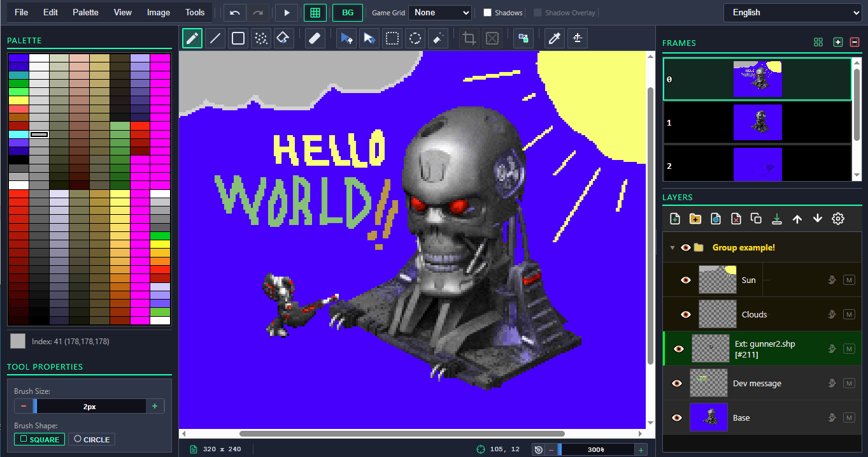Collapse the Group example! layer group
868x457 pixels.
[x=672, y=247]
